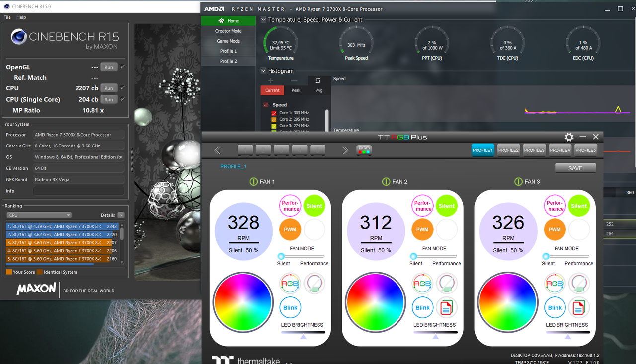
Task: Run the CPU (Single Core) benchmark
Action: coord(109,99)
